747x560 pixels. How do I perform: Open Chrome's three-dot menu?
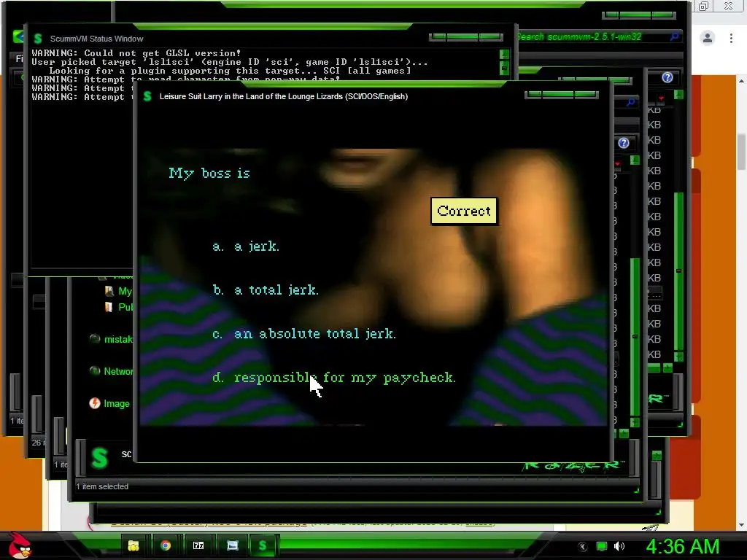[731, 38]
